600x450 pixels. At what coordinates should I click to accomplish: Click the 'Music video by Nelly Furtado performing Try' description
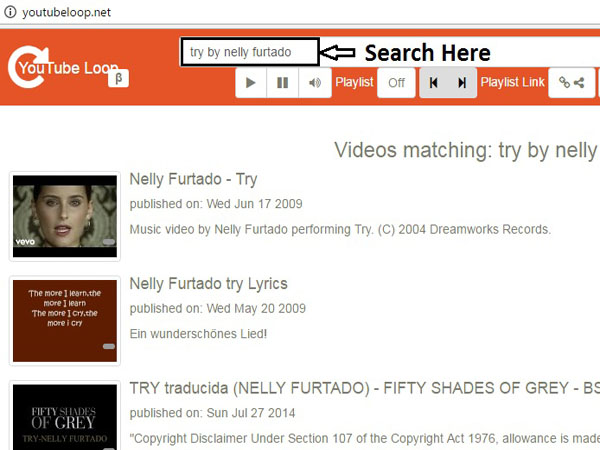click(340, 230)
